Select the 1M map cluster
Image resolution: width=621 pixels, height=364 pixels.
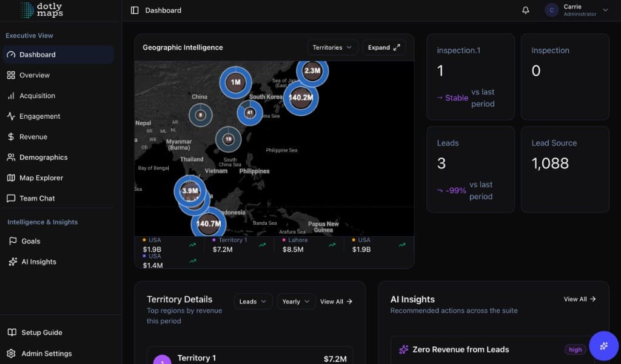tap(236, 82)
